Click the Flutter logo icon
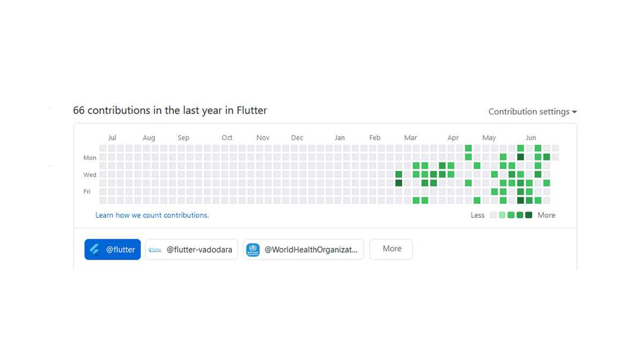Image resolution: width=644 pixels, height=362 pixels. 94,249
